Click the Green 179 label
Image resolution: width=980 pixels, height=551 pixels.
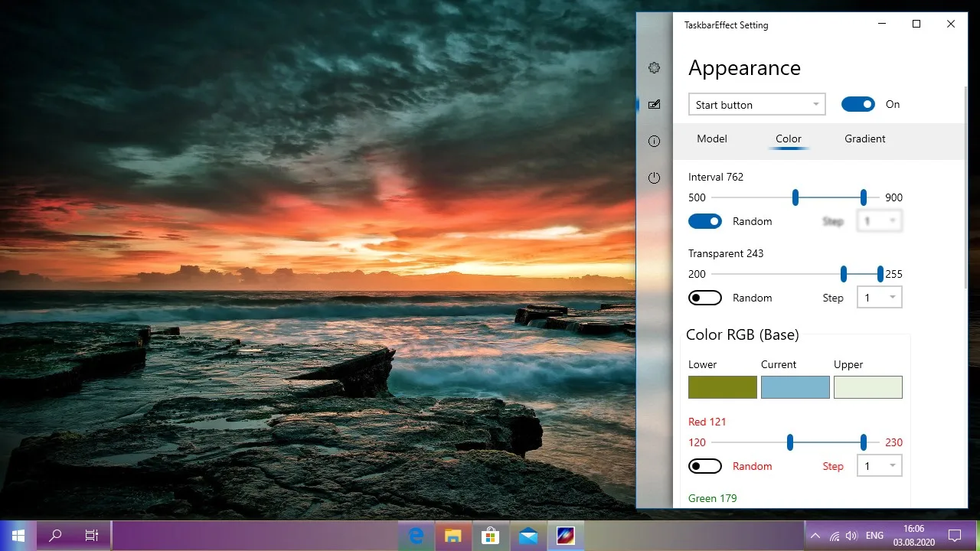[x=713, y=498]
